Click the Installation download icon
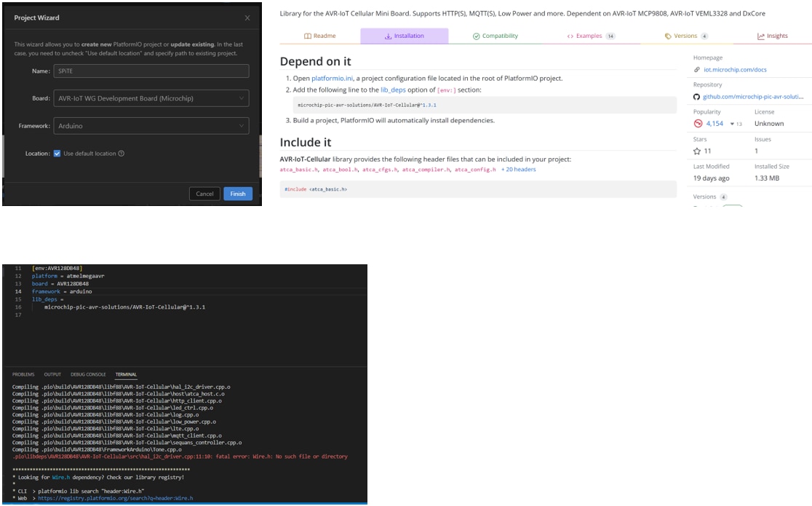 [388, 36]
